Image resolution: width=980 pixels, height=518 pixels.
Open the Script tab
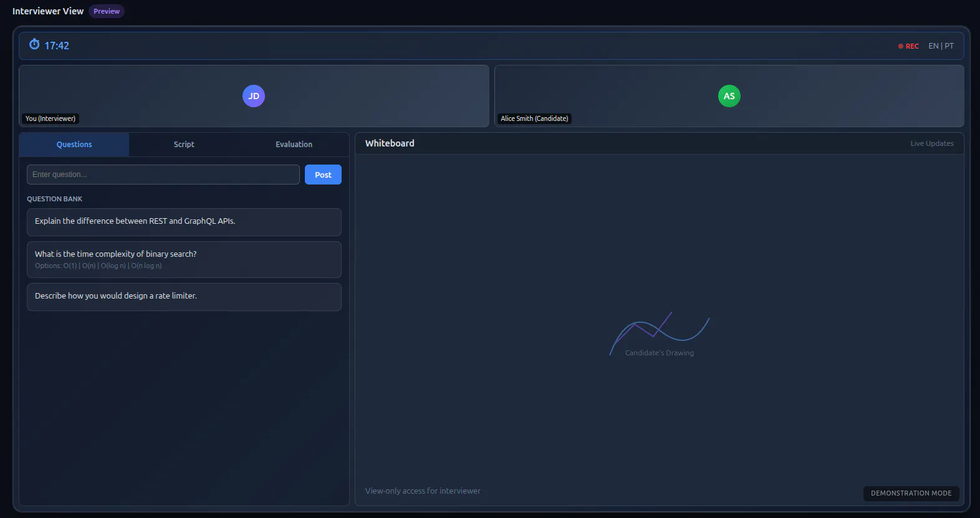[x=184, y=145]
